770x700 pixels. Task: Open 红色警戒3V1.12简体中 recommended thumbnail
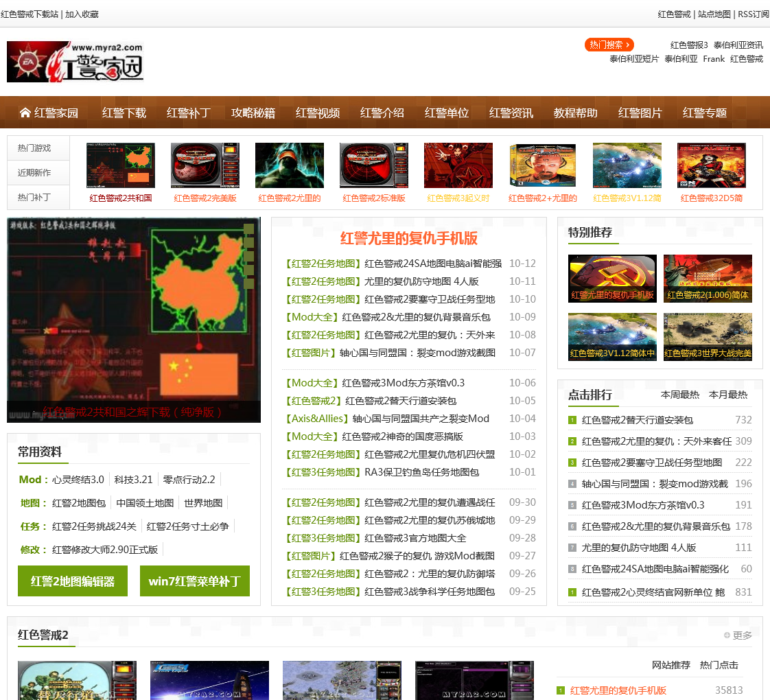click(612, 337)
